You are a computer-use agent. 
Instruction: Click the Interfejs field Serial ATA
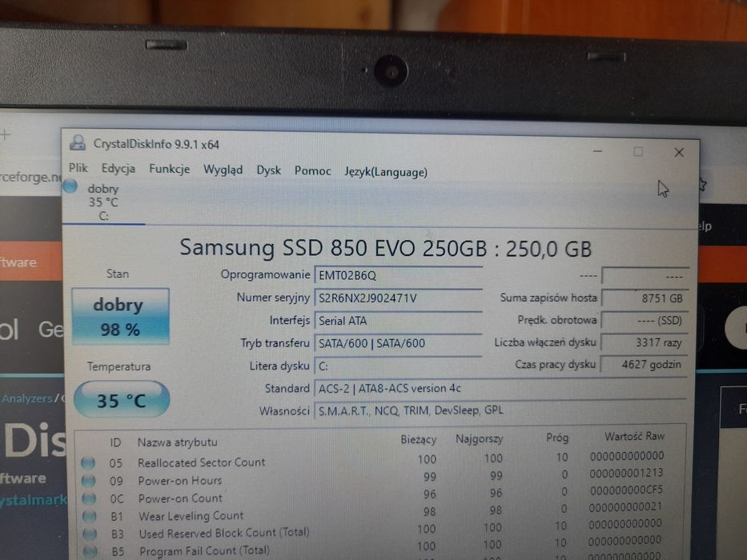point(398,321)
